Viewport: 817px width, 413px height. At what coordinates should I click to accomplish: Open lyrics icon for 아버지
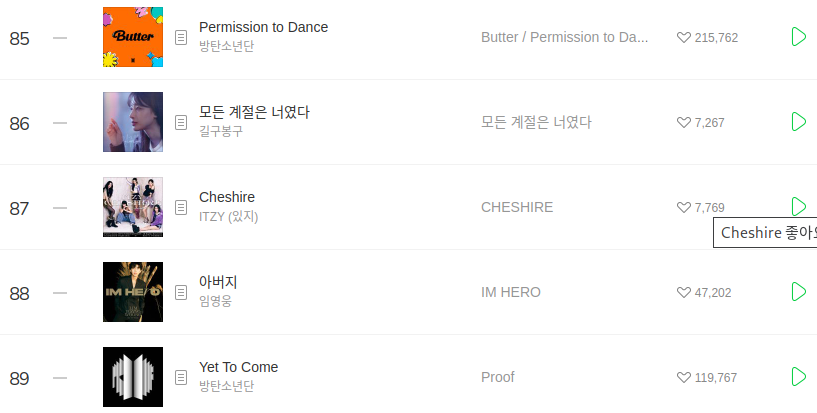click(x=181, y=292)
